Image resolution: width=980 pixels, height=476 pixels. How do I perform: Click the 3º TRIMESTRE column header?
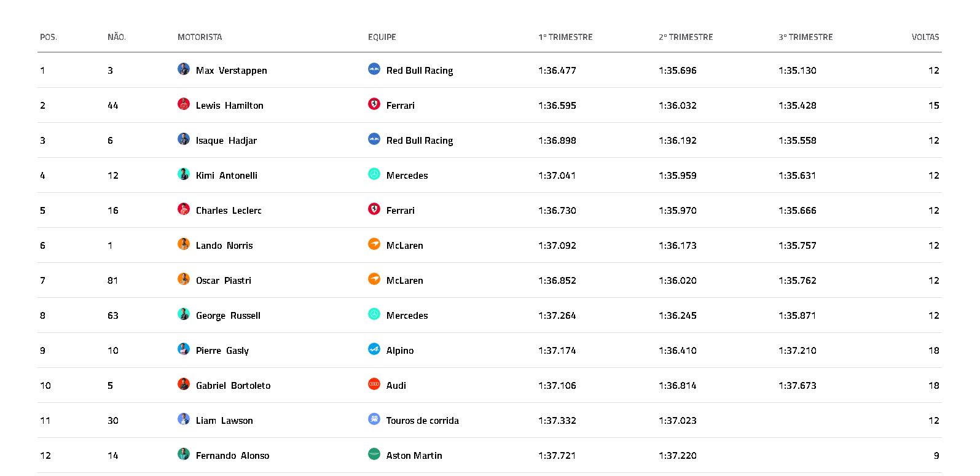806,37
